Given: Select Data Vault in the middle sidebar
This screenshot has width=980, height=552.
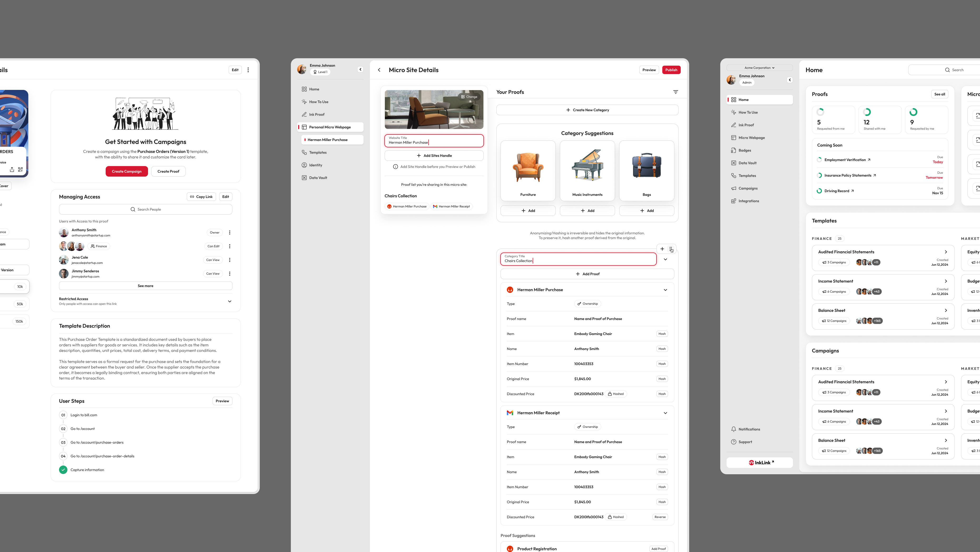Looking at the screenshot, I should click(318, 178).
